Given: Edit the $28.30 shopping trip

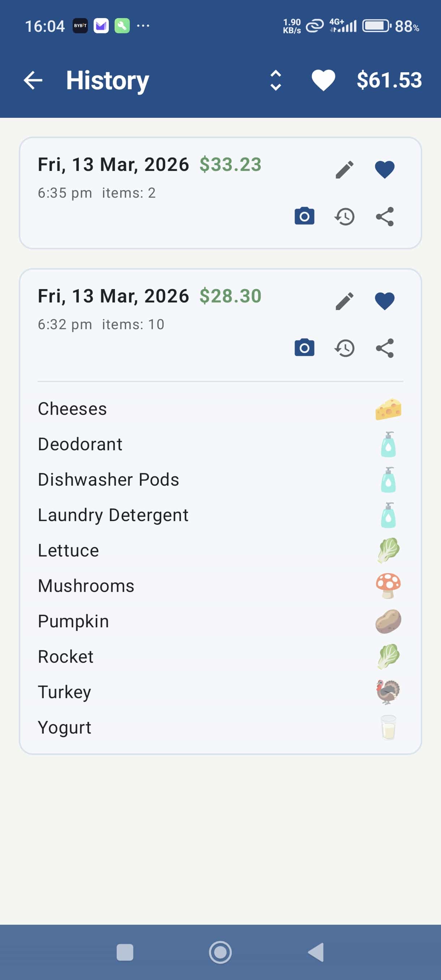Looking at the screenshot, I should click(344, 301).
